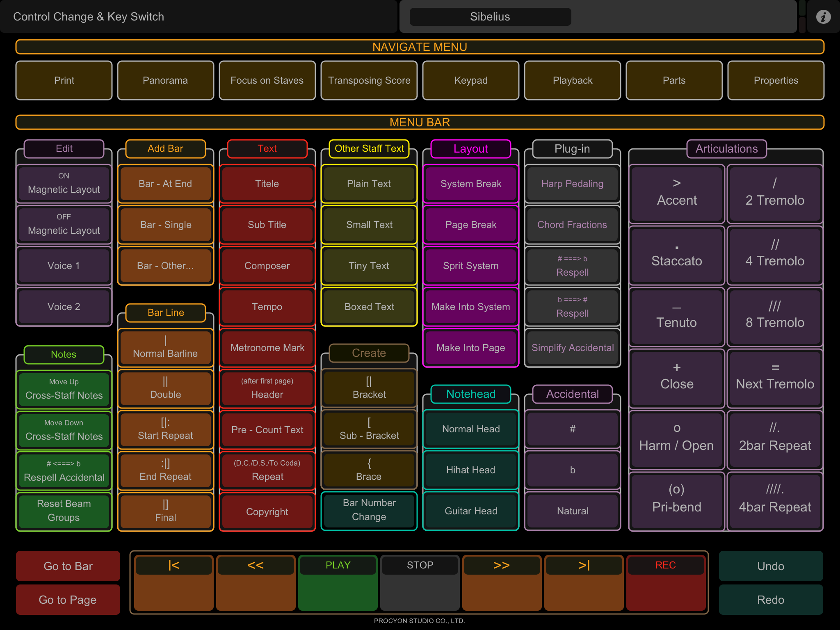Tap Make Into Page

point(471,348)
